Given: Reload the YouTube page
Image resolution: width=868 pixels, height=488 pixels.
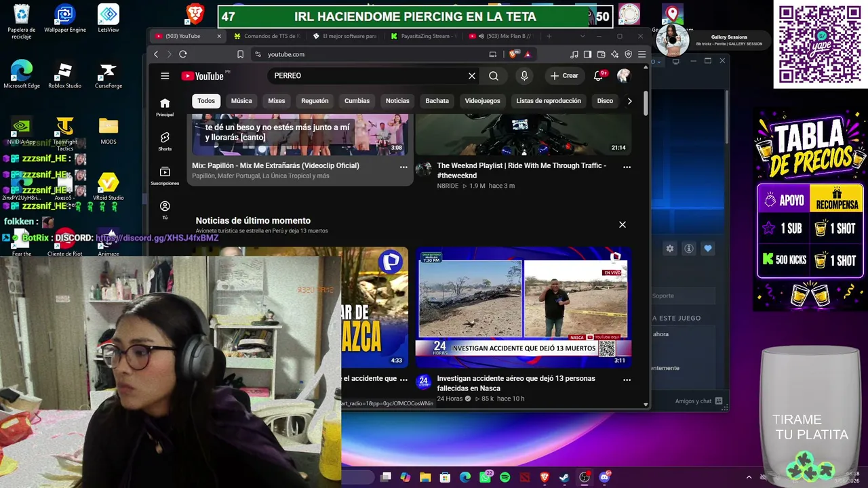Looking at the screenshot, I should point(183,54).
